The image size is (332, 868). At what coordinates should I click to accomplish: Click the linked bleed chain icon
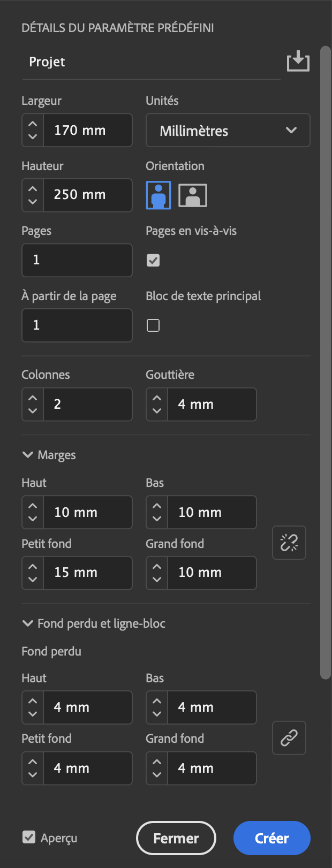pyautogui.click(x=289, y=738)
